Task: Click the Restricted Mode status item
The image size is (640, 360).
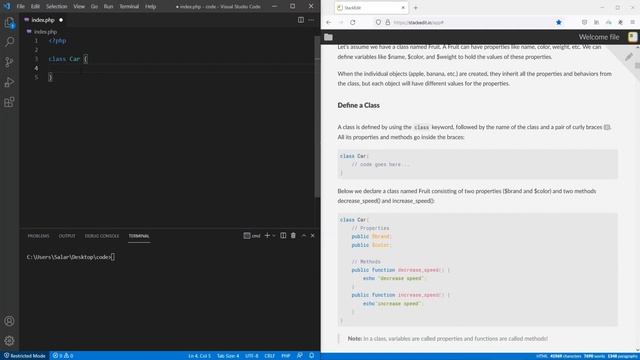Action: click(24, 356)
